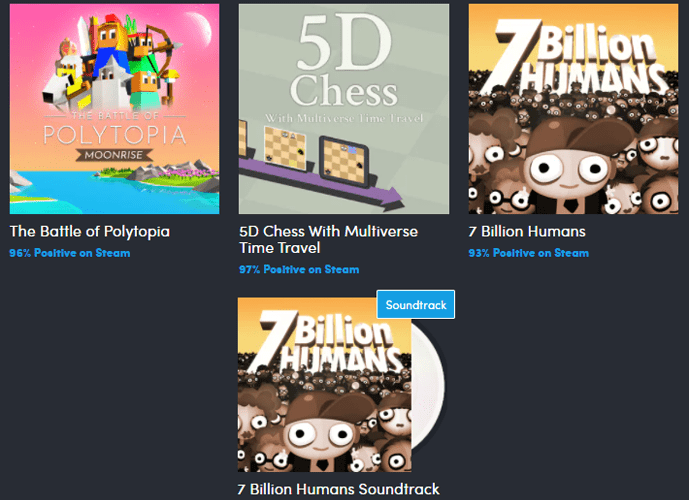
Task: Open 5D Chess With Multiverse Time Travel title
Action: [x=328, y=239]
